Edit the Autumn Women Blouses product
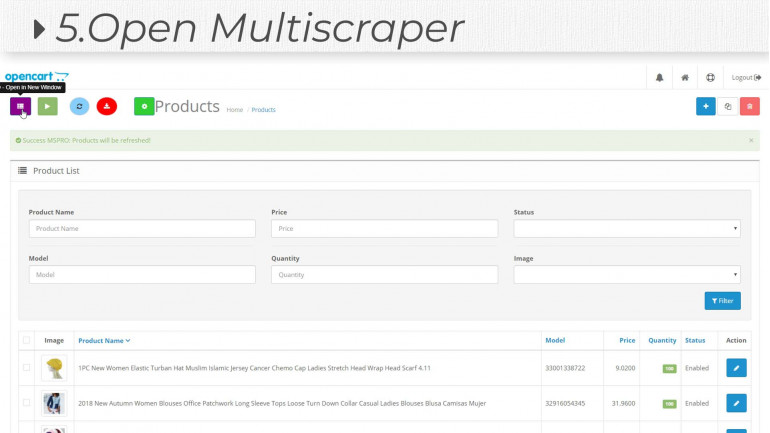Viewport: 770px width, 433px height. point(736,403)
